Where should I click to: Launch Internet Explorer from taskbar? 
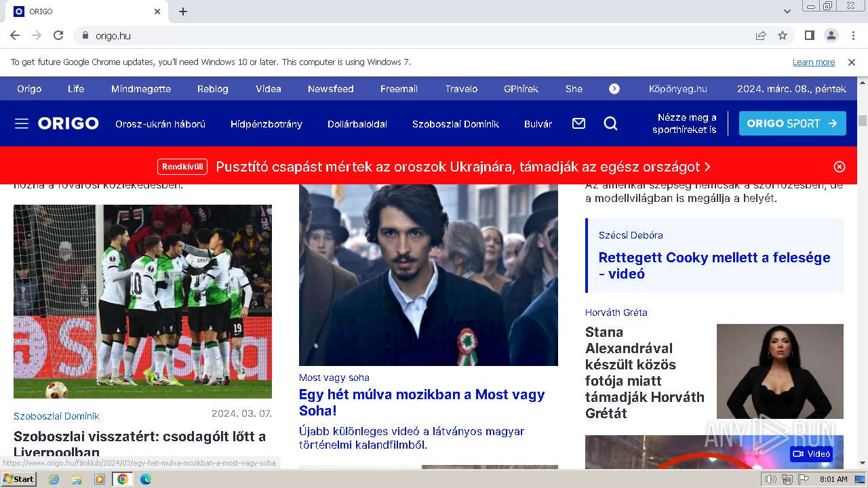pyautogui.click(x=54, y=479)
